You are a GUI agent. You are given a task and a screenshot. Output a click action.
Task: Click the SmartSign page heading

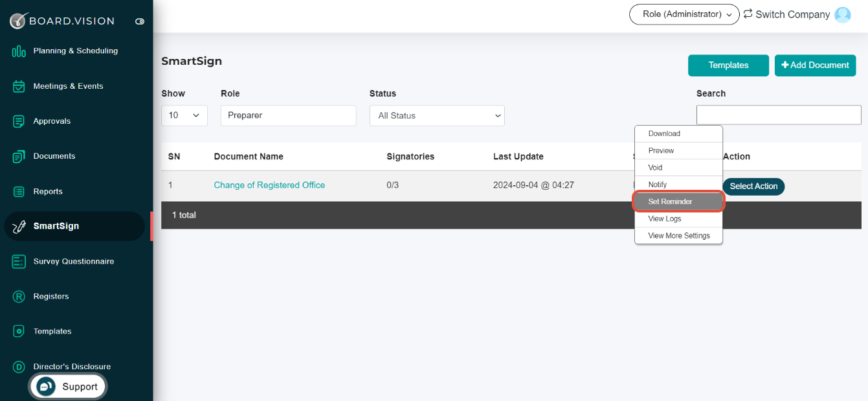pyautogui.click(x=192, y=62)
